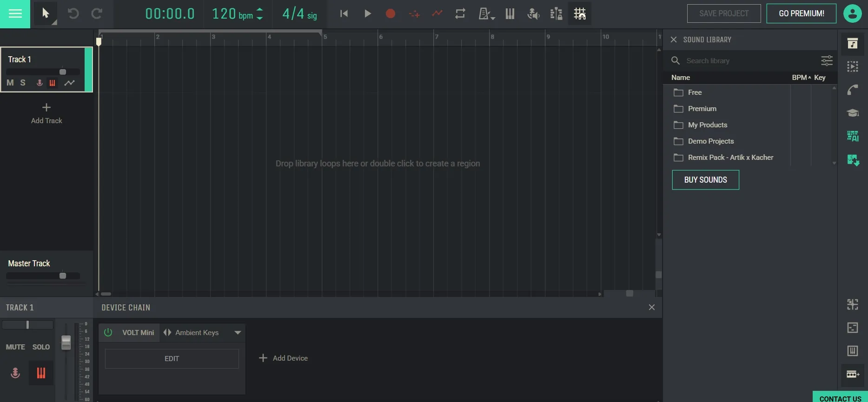Open the main hamburger menu
Screen dimensions: 868x402
pyautogui.click(x=15, y=14)
